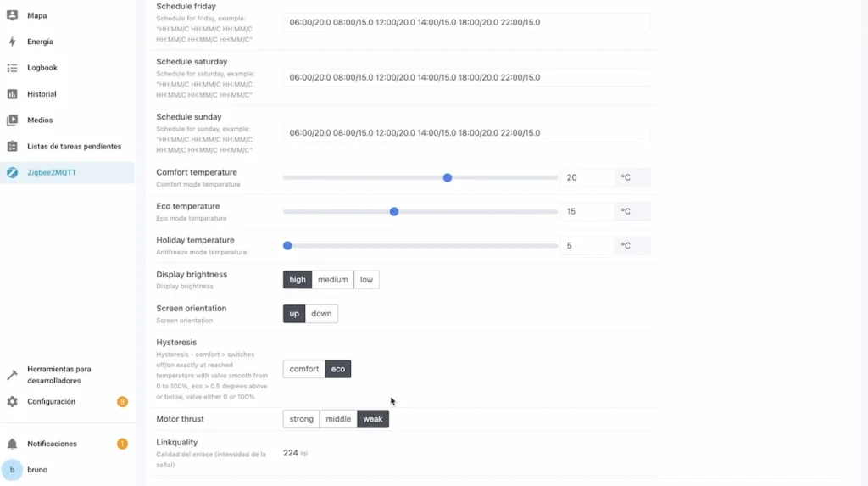Click the Mapa person icon in sidebar
868x486 pixels.
pos(12,15)
